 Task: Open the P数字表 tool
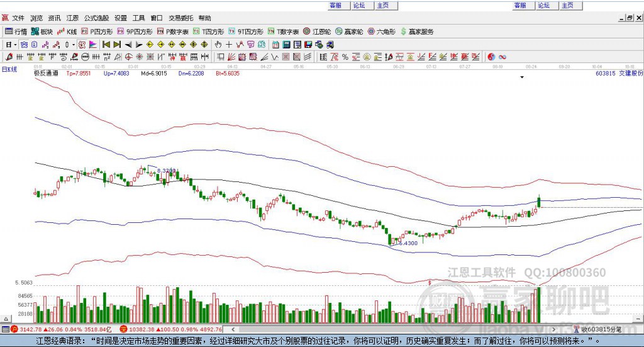click(172, 31)
